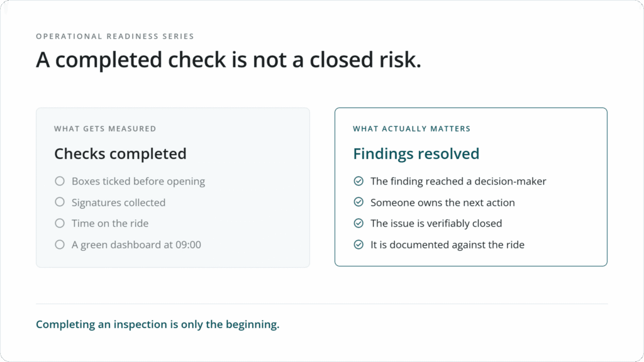
Task: Click the text 'Signatures collected'
Action: click(x=118, y=203)
